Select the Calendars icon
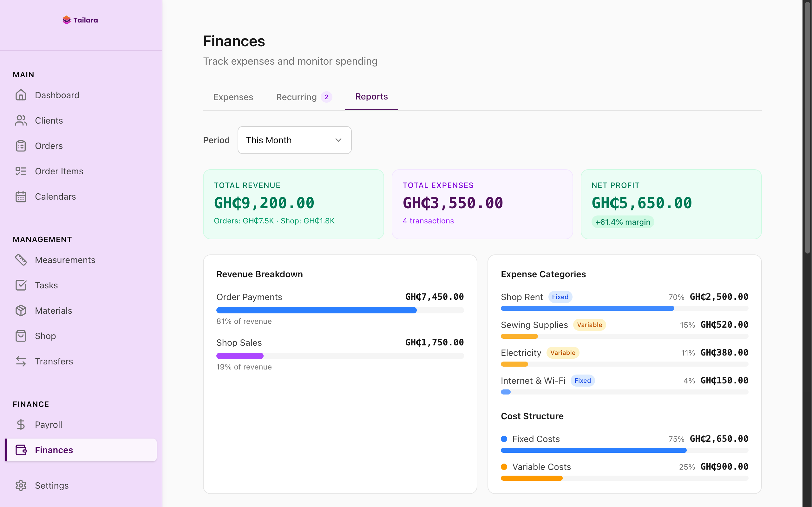The image size is (812, 507). (x=21, y=196)
